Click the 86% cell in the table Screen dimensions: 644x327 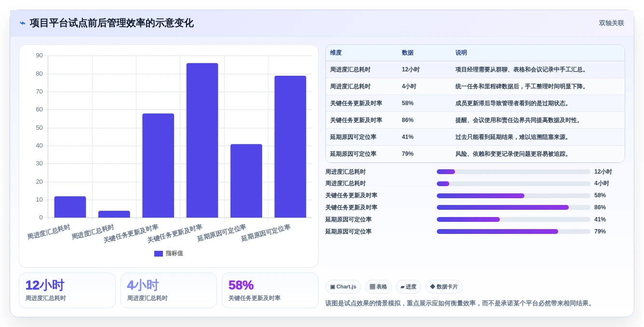[x=408, y=121]
